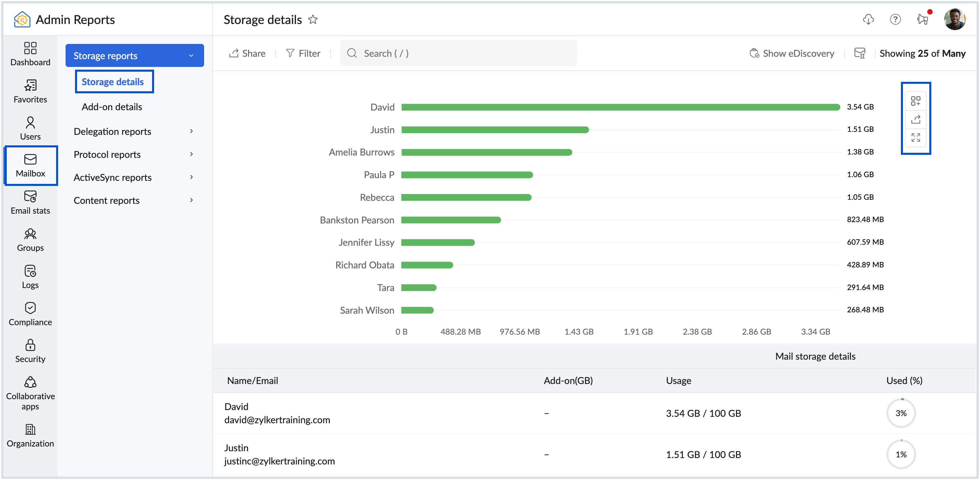This screenshot has width=980, height=480.
Task: Expand the ActiveSync reports section
Action: coord(113,177)
